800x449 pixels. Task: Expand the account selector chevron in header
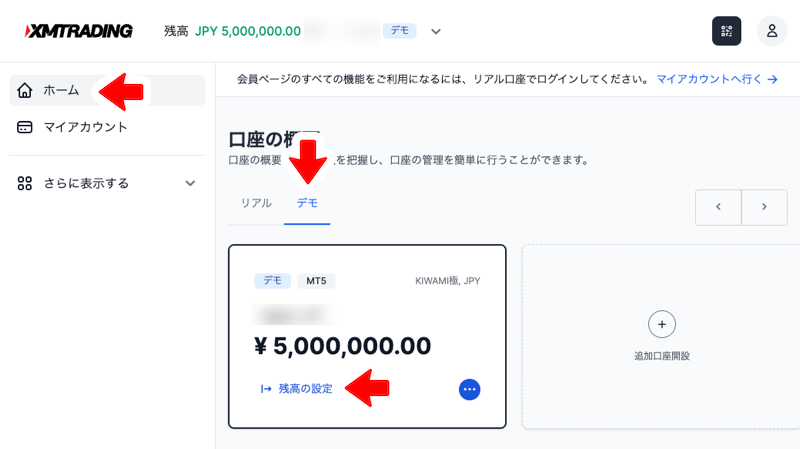click(435, 32)
